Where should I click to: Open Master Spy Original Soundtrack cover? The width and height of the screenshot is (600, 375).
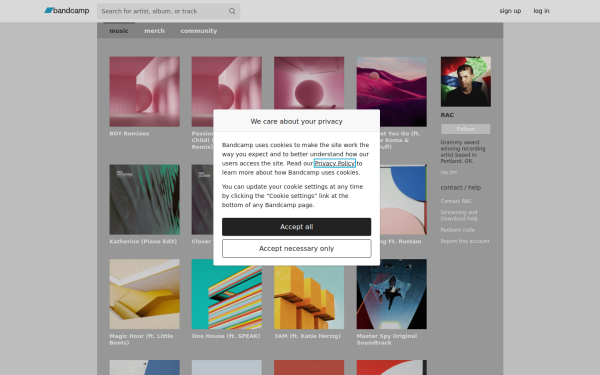click(x=392, y=294)
